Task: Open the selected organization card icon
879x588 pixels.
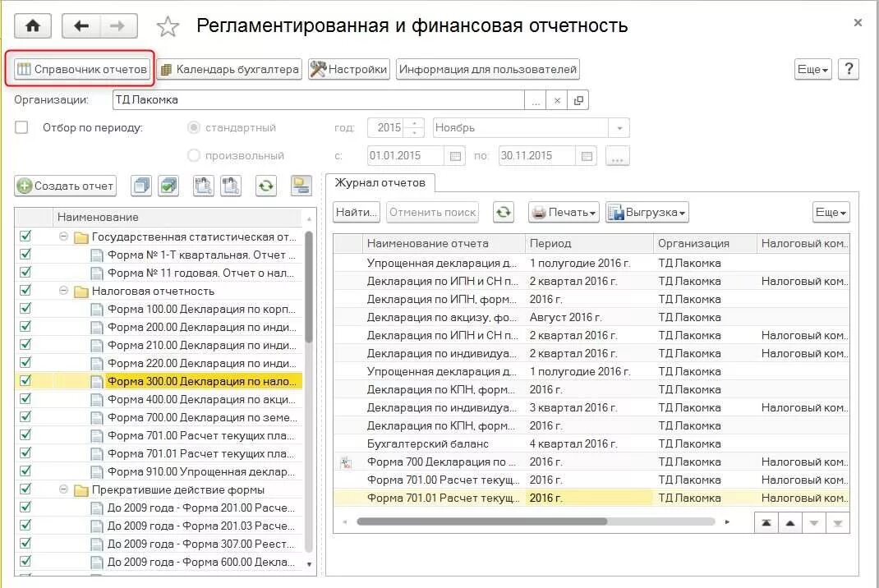Action: [x=578, y=100]
